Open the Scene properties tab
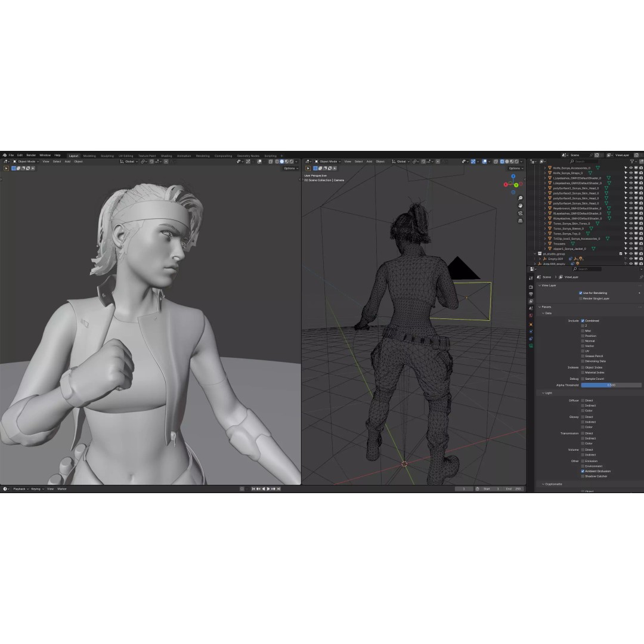 coord(531,308)
